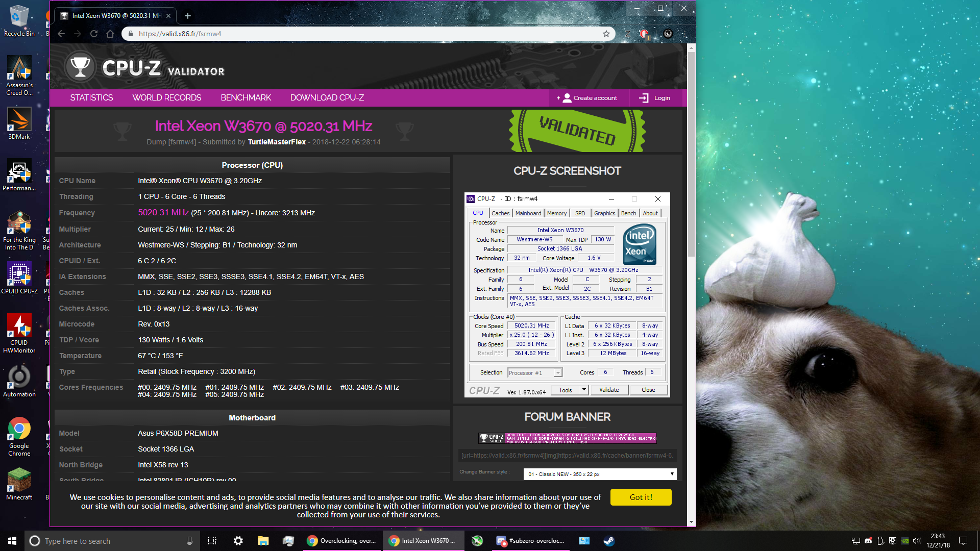Click the Windows taskbar search box
This screenshot has width=980, height=551.
coord(111,541)
